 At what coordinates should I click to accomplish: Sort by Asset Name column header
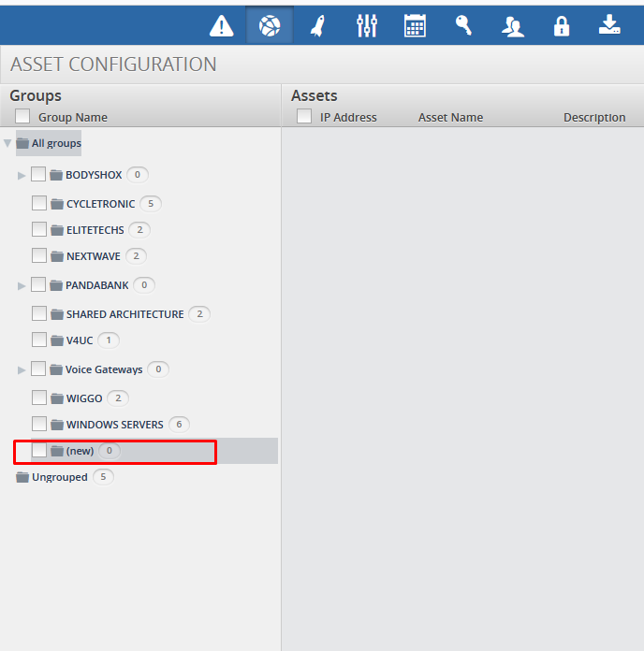coord(450,117)
